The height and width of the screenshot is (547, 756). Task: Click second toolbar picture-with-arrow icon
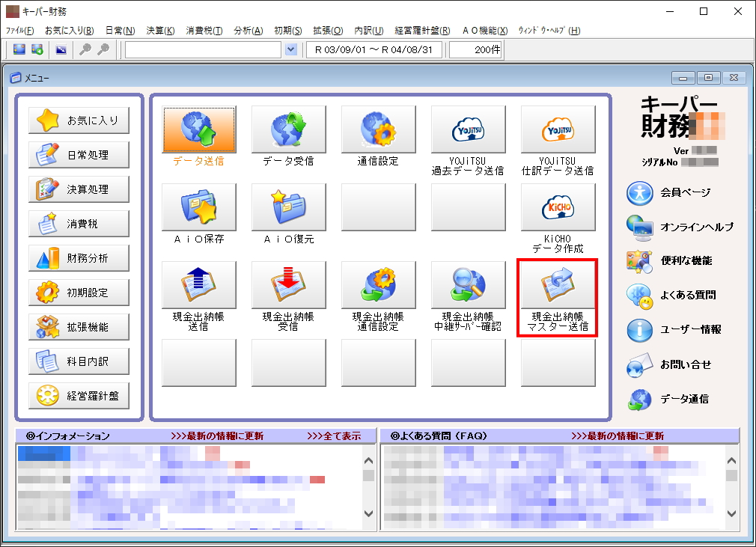[37, 49]
